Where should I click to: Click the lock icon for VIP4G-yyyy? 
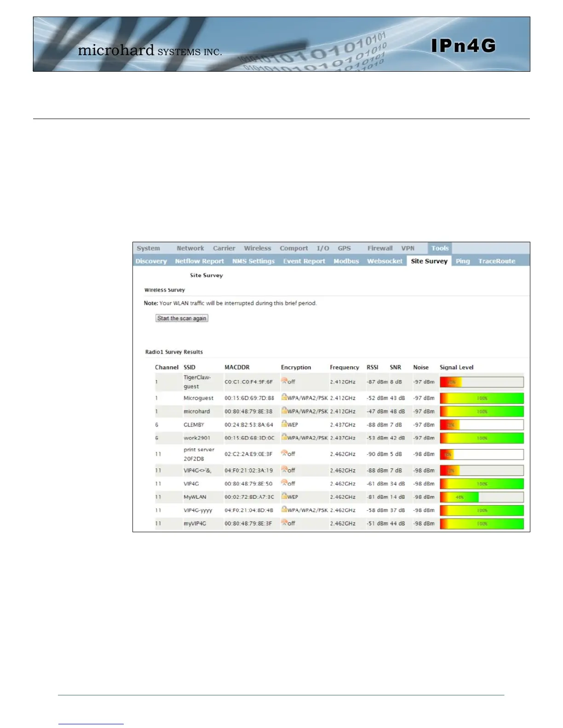(284, 510)
